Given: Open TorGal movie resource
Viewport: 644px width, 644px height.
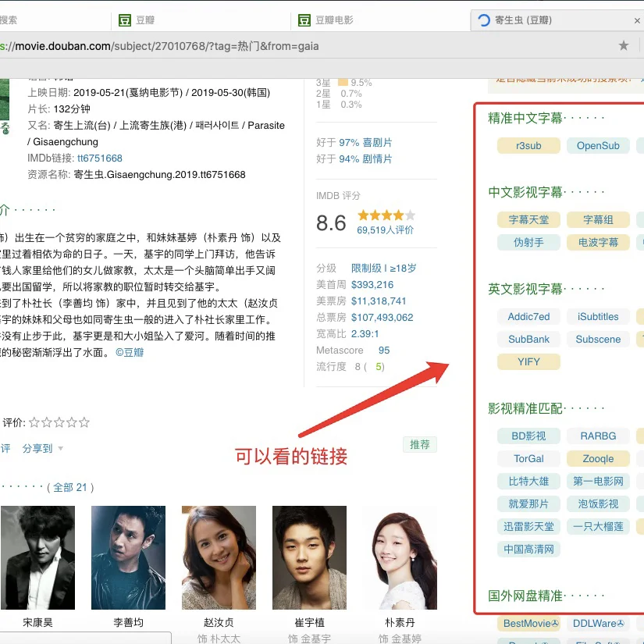Looking at the screenshot, I should [528, 458].
